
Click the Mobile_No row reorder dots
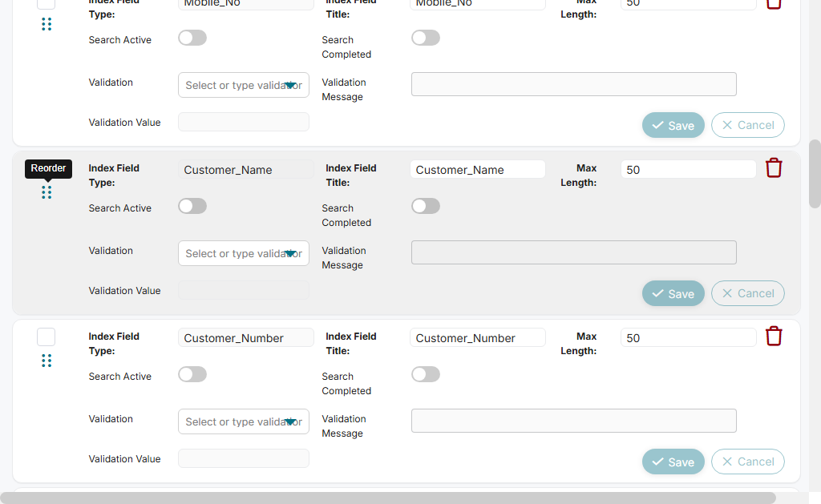[47, 24]
